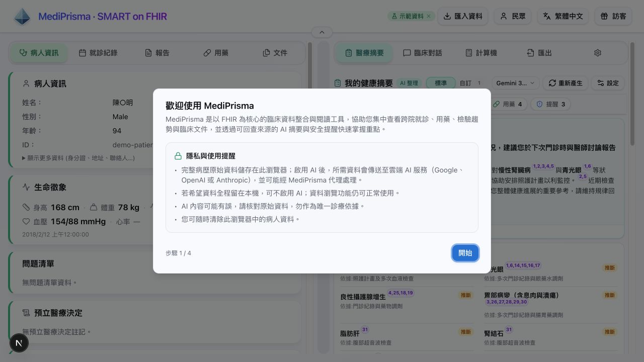644x362 pixels.
Task: Click the 推斷 badge in 胃部病變 row
Action: click(x=609, y=295)
